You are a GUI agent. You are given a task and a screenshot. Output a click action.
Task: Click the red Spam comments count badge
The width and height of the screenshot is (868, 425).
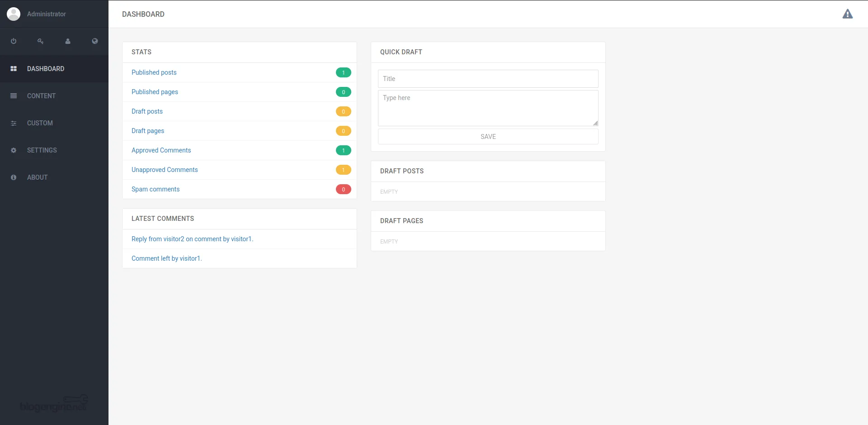point(343,189)
